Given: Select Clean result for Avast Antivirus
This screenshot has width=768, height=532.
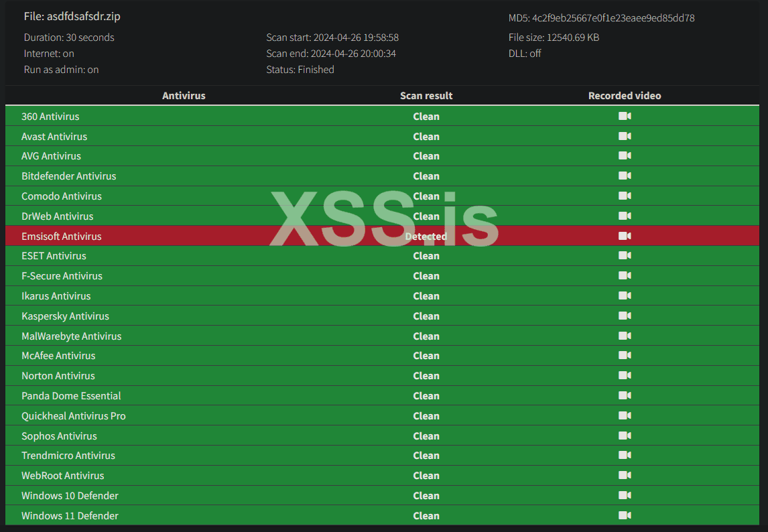Looking at the screenshot, I should coord(426,136).
